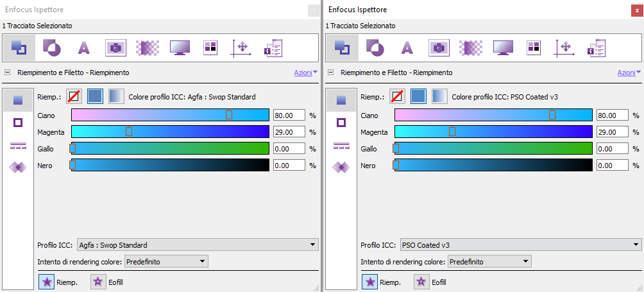Click Magenta slider in right inspector
Screen dimensions: 644x292
click(x=494, y=132)
